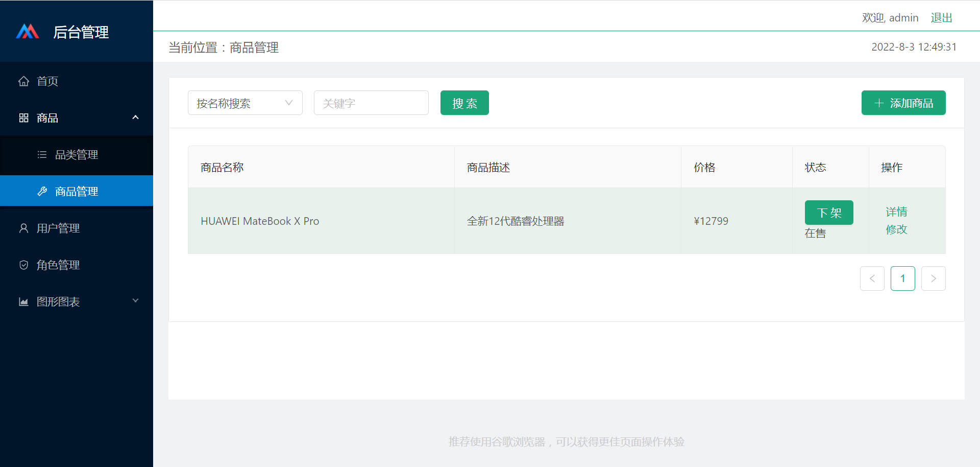
Task: Open 图形图表 menu item text
Action: (x=58, y=302)
